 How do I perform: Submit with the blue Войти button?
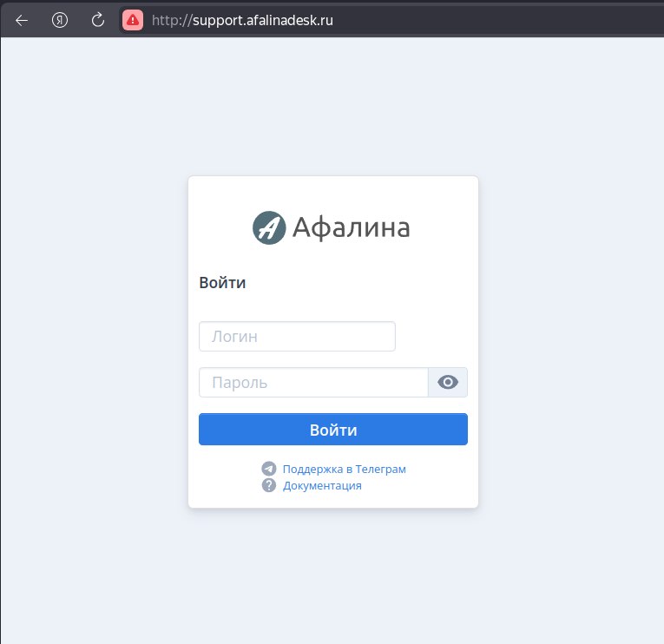tap(333, 430)
